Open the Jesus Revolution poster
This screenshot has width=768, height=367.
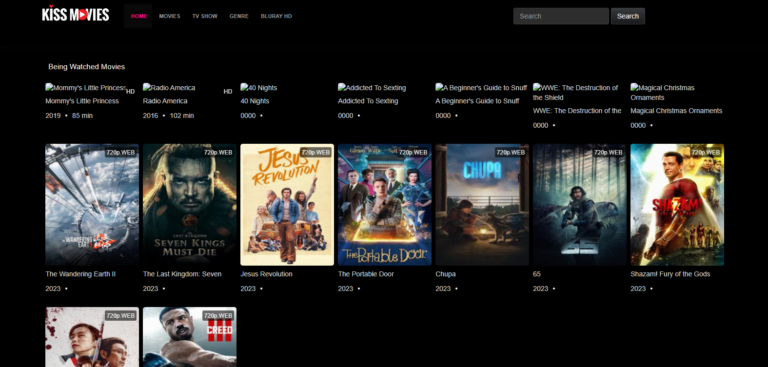tap(287, 205)
